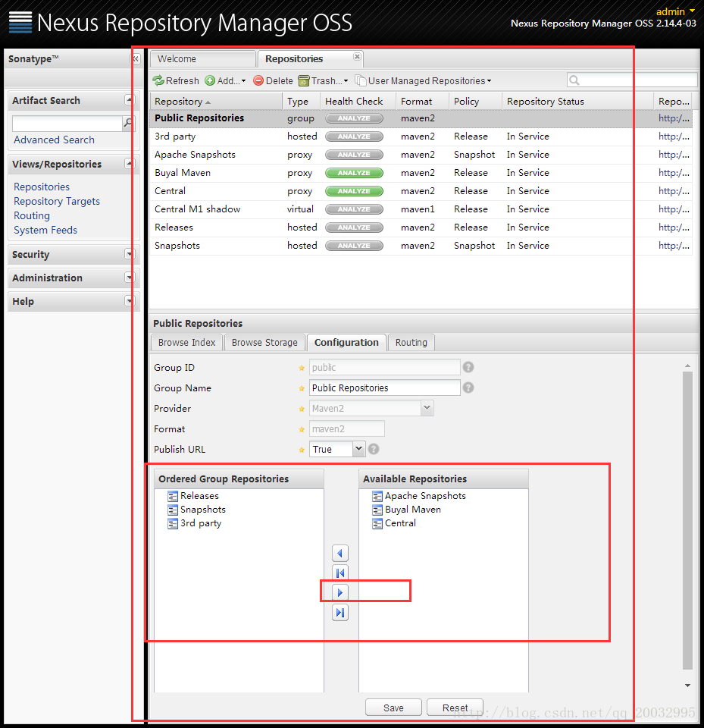Sort by the Repository column header
The image size is (704, 728).
[x=216, y=101]
